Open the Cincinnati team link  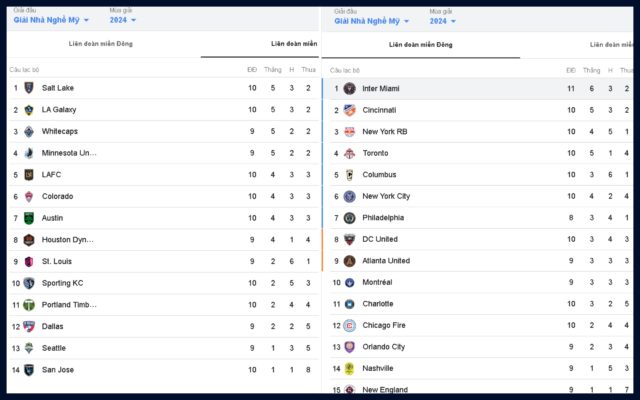point(379,110)
